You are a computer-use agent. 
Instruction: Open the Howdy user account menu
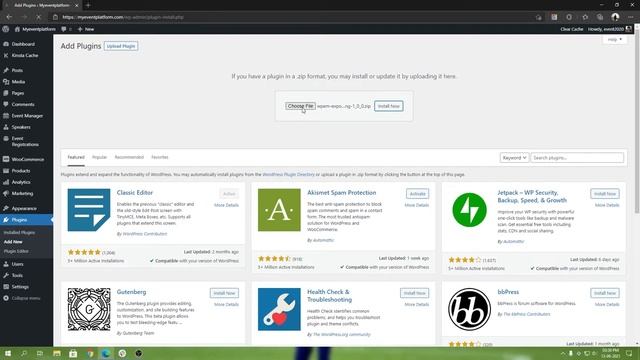610,29
